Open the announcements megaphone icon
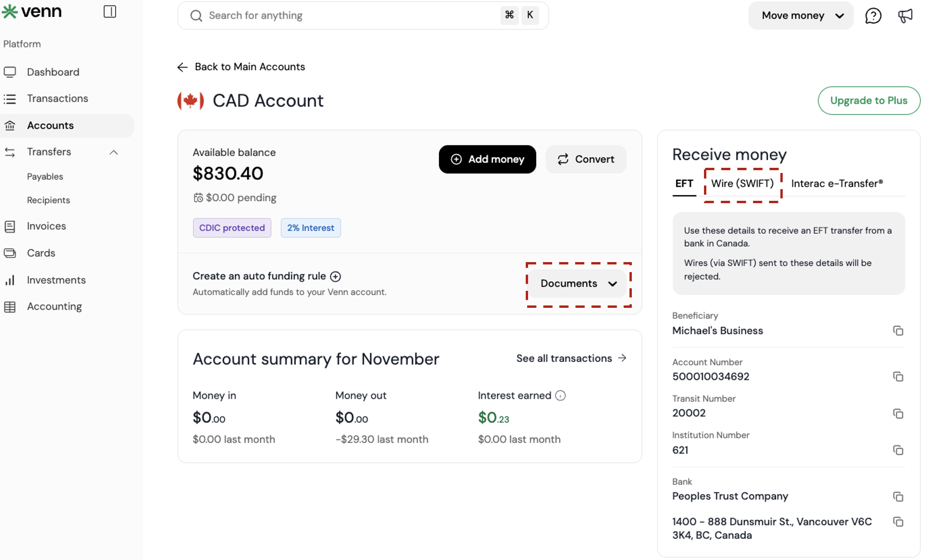The width and height of the screenshot is (927, 560). click(x=905, y=16)
